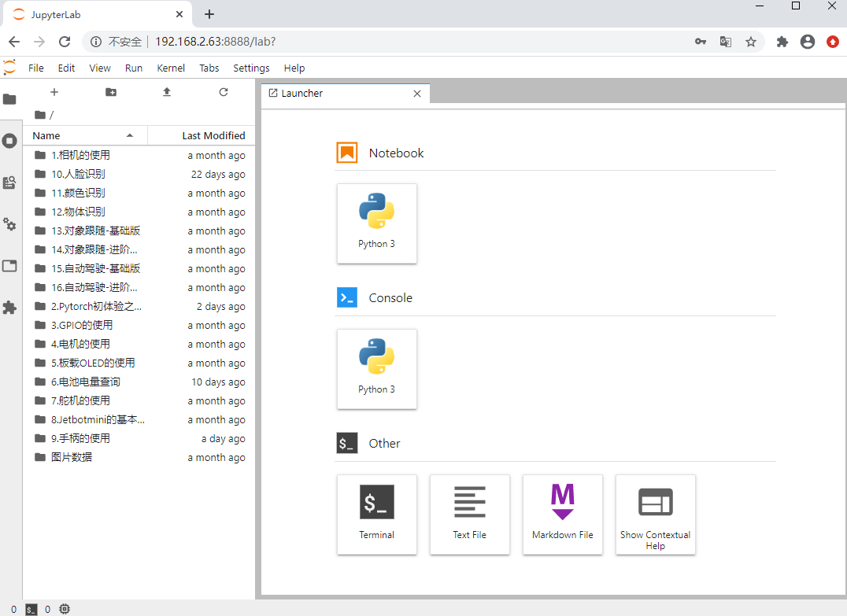
Task: Open a new browser tab
Action: click(x=209, y=14)
